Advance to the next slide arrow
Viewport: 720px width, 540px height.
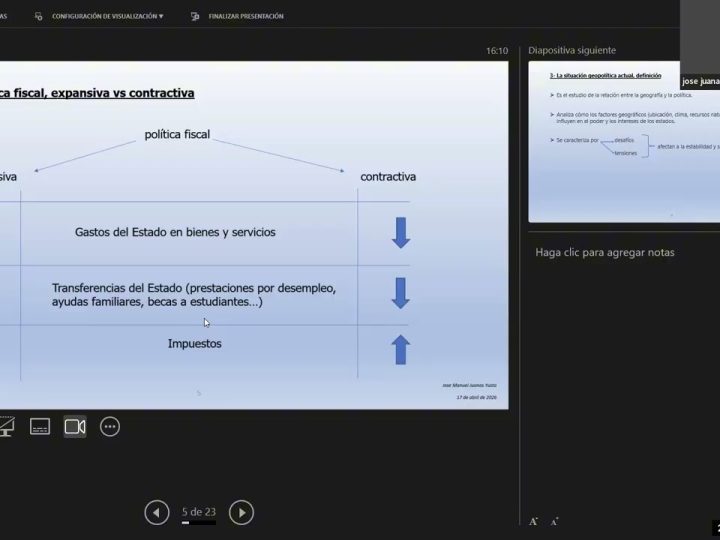[242, 512]
